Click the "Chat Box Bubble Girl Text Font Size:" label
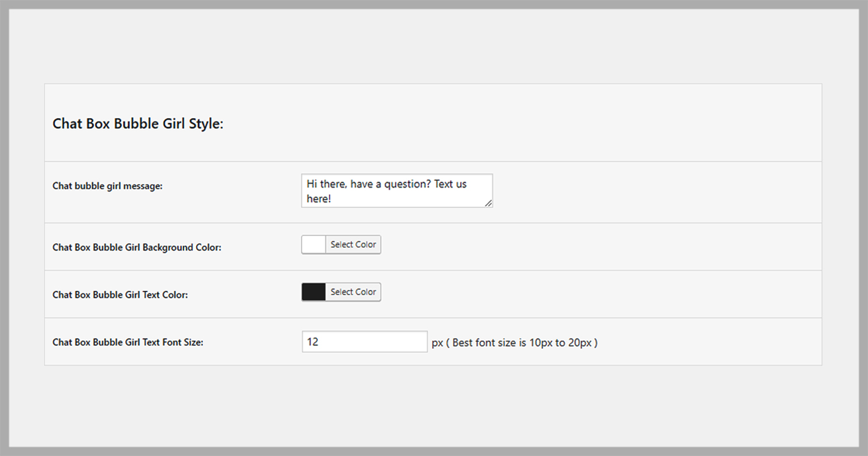Image resolution: width=868 pixels, height=456 pixels. (128, 343)
